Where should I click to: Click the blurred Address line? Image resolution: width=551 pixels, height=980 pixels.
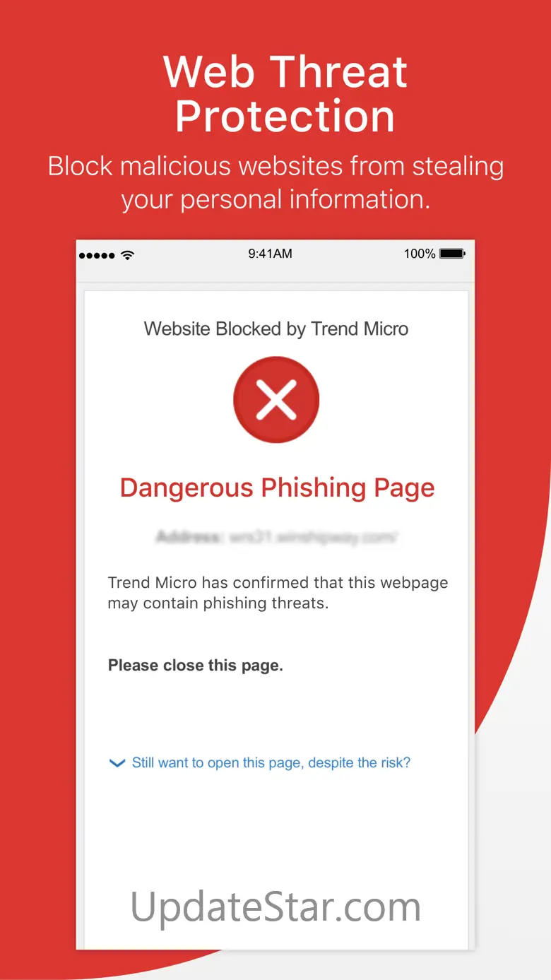click(277, 538)
